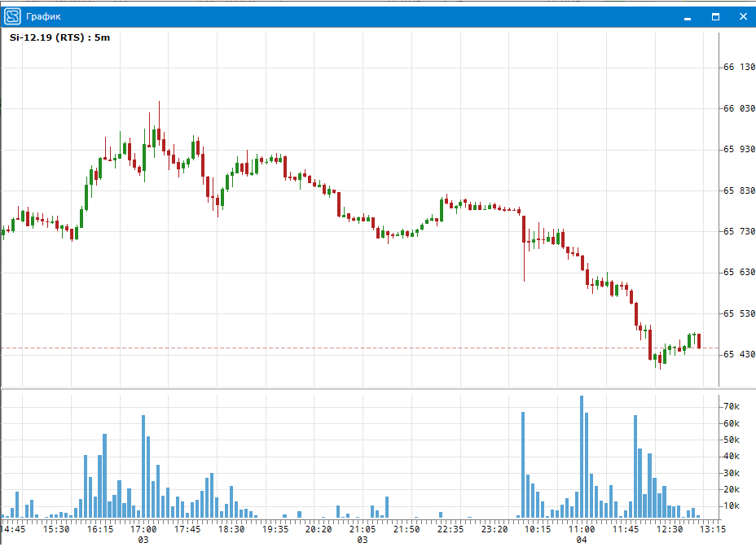Minimize the График window

click(688, 16)
